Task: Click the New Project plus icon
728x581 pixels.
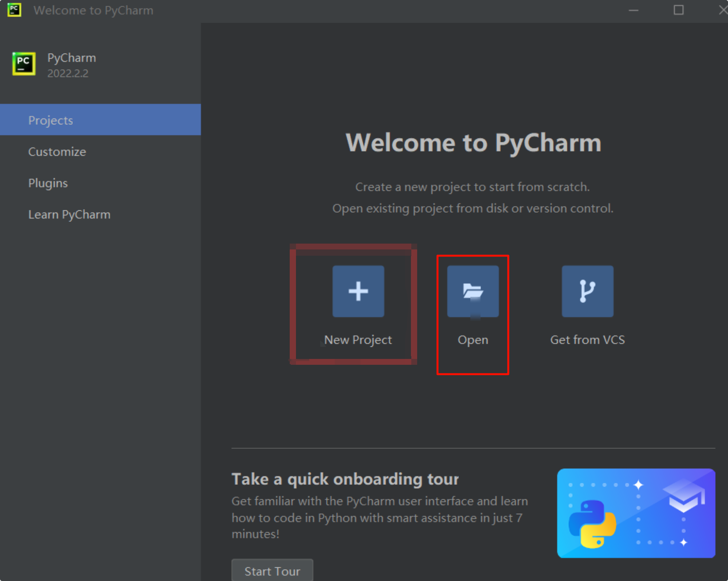Action: 358,291
